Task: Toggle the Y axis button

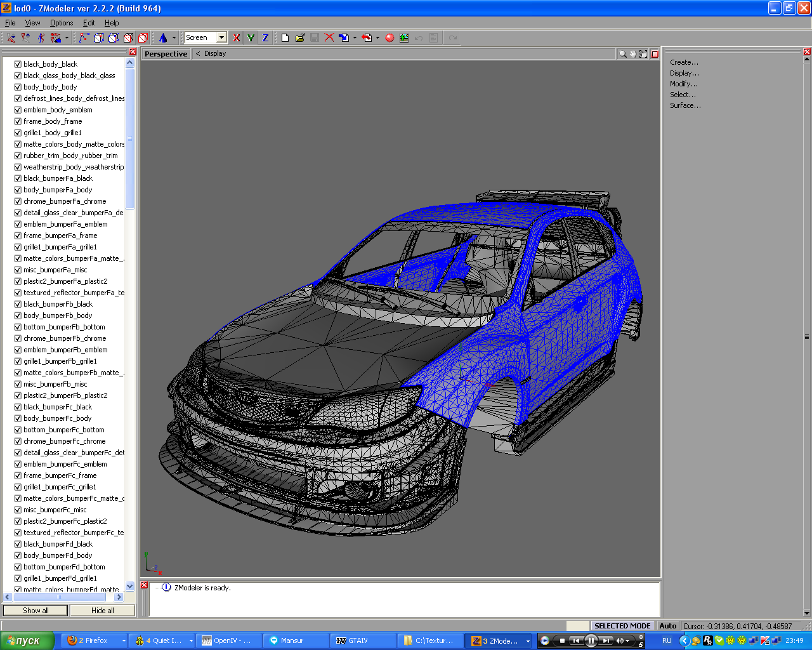Action: tap(251, 38)
